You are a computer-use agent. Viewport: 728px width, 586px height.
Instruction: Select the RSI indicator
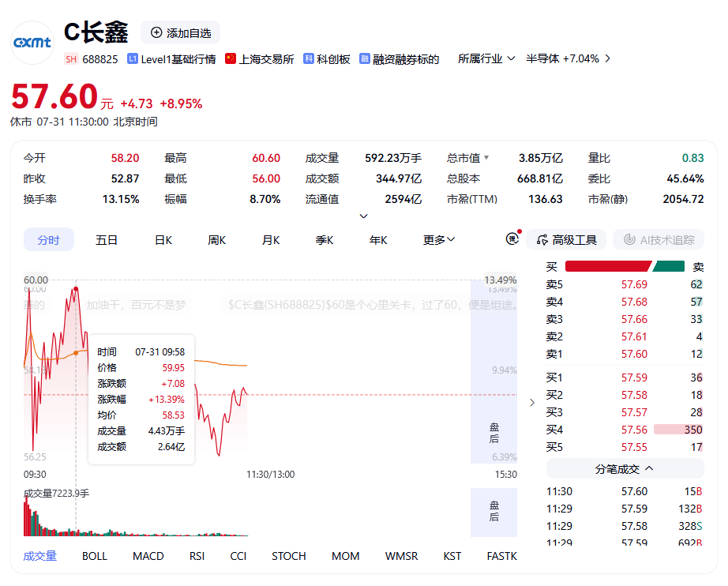coord(197,556)
